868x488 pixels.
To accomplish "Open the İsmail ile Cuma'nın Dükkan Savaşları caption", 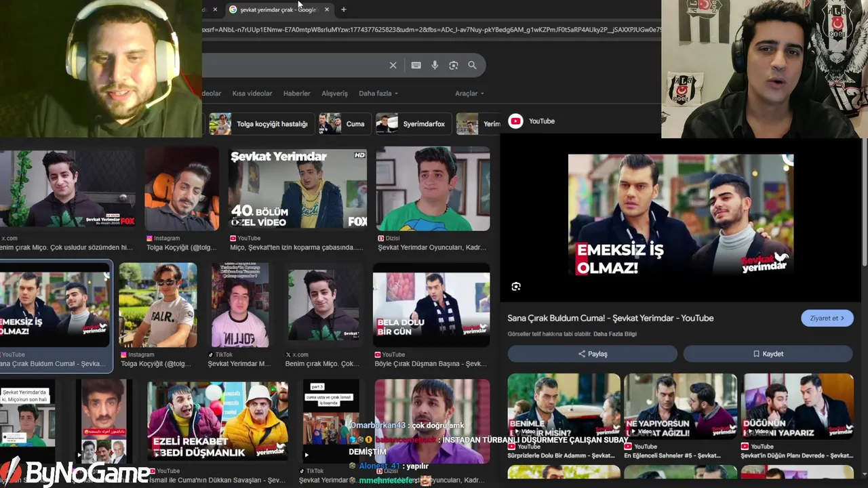I will point(217,480).
